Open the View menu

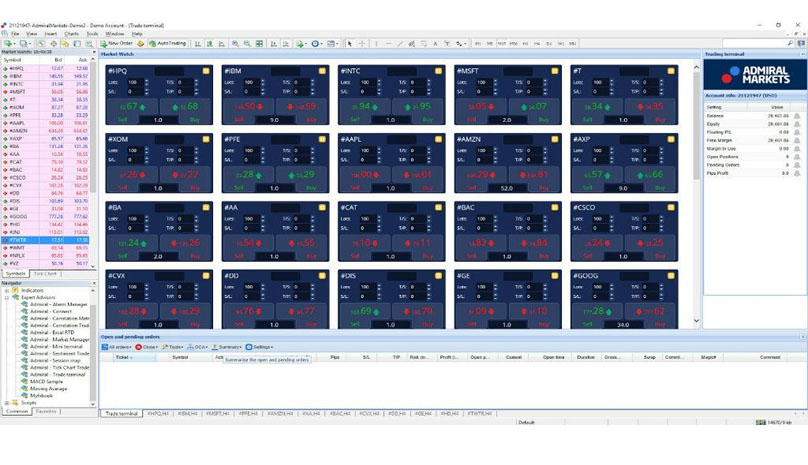(x=31, y=34)
